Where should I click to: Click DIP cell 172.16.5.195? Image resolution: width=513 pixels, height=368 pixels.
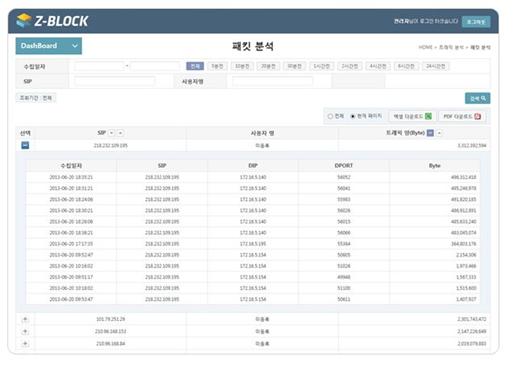[x=253, y=244]
